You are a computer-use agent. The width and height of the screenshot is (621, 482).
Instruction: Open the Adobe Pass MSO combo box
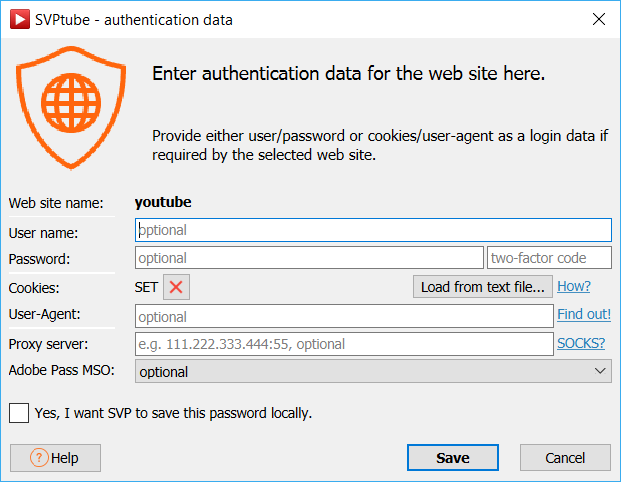point(372,372)
